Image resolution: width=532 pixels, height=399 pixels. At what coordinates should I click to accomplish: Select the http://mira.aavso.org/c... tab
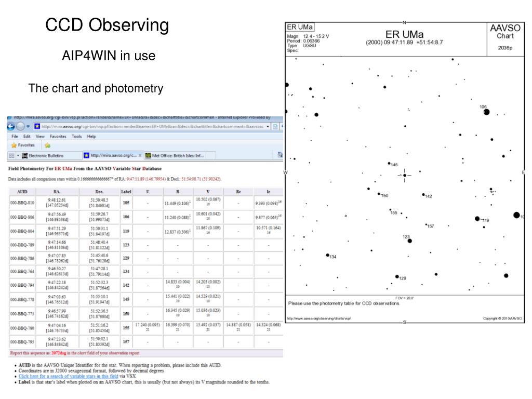113,155
